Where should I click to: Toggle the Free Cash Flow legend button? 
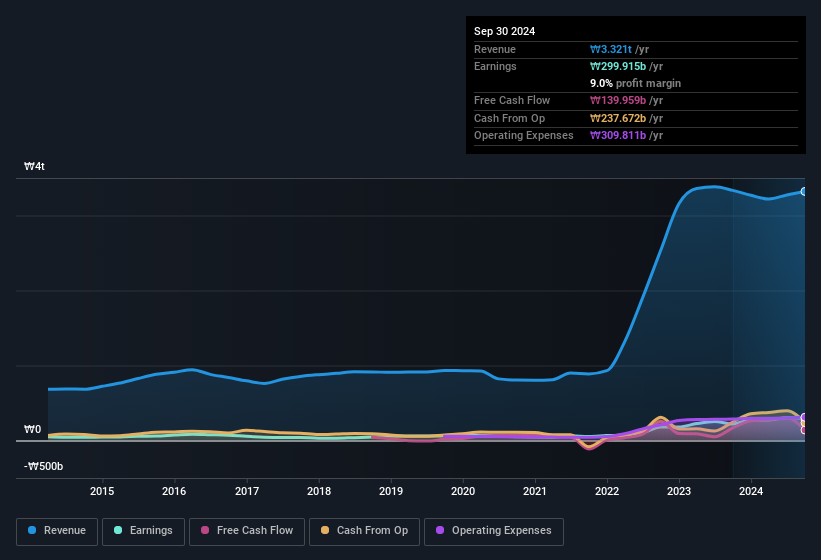pyautogui.click(x=247, y=531)
